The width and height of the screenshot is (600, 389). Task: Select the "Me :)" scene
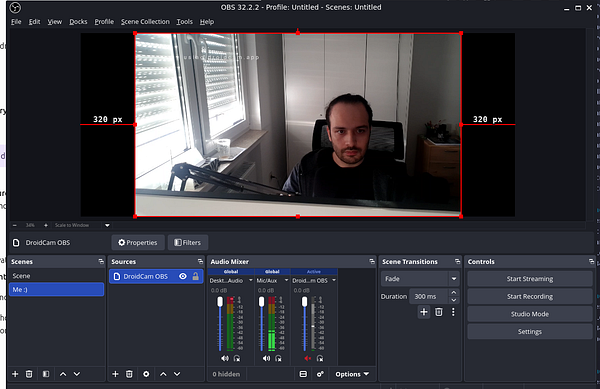56,290
